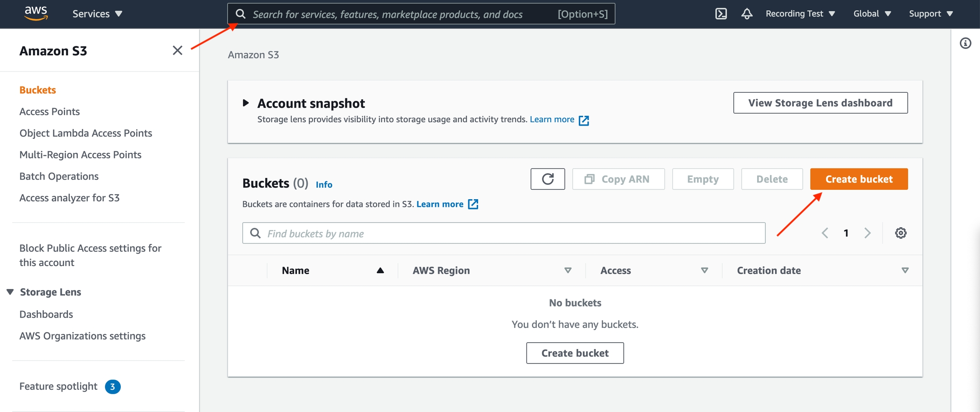
Task: Open bucket table preferences gear
Action: (x=900, y=233)
